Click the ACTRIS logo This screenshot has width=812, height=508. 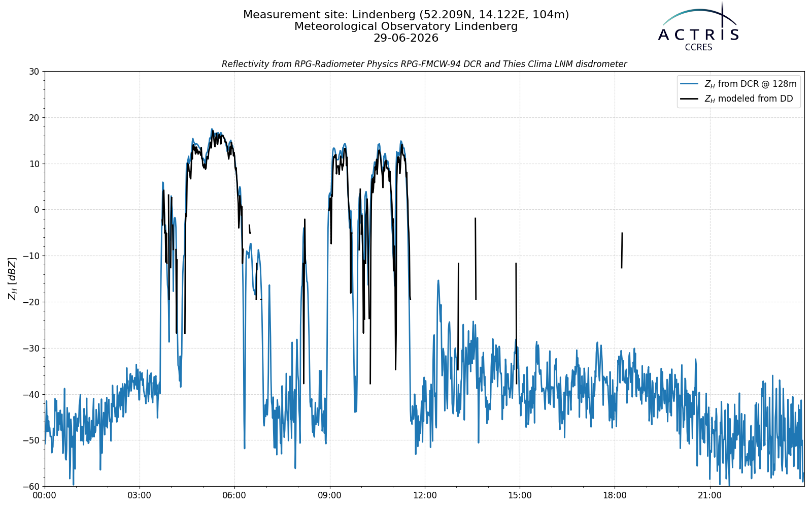click(x=698, y=25)
